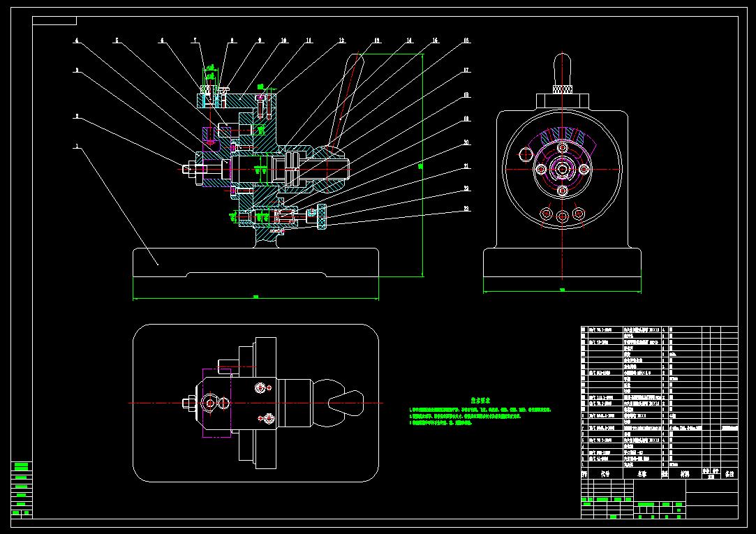Select part balloon number 2
756x534 pixels.
click(77, 116)
